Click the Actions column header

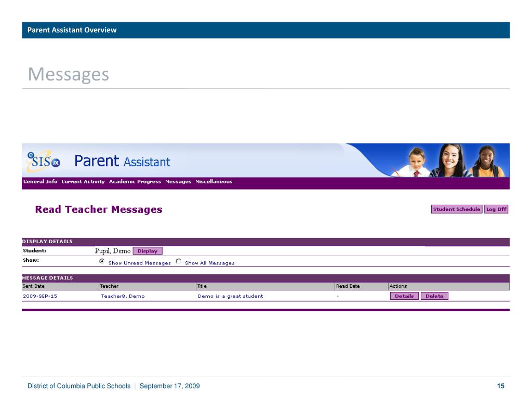[448, 286]
